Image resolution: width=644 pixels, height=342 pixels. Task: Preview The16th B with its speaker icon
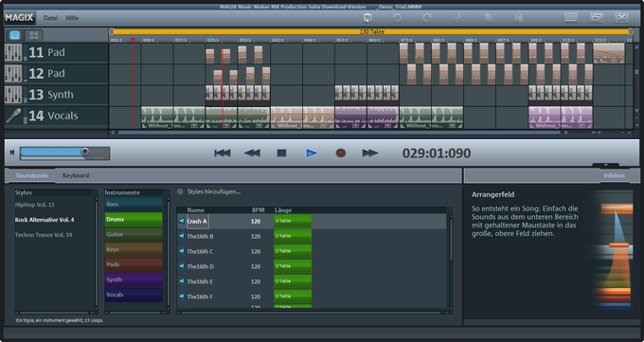pyautogui.click(x=182, y=236)
